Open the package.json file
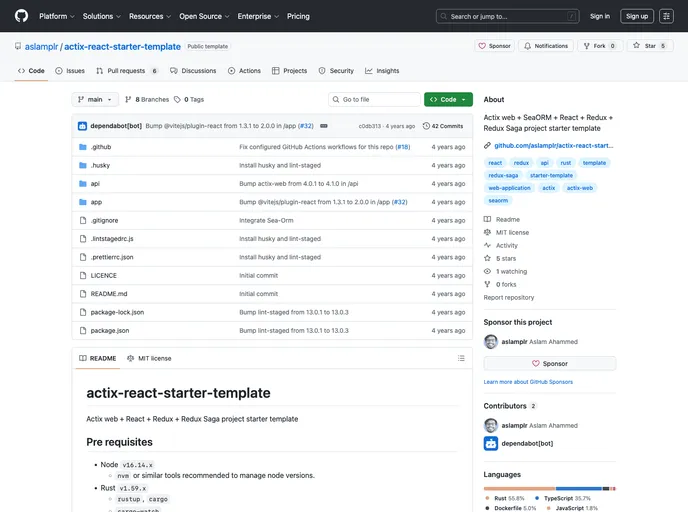Viewport: 688px width, 512px height. [x=110, y=331]
